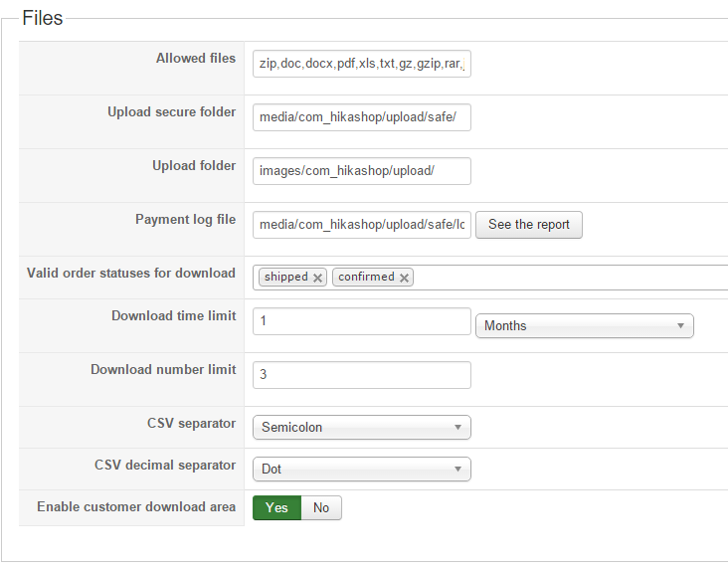Click the Valid order statuses for download label
This screenshot has width=728, height=570.
point(131,274)
